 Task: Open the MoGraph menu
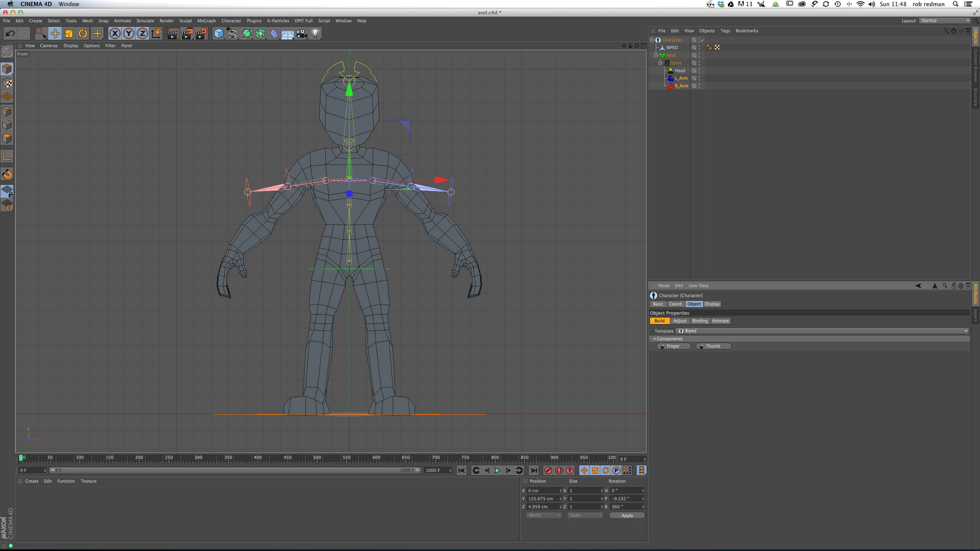pos(207,21)
